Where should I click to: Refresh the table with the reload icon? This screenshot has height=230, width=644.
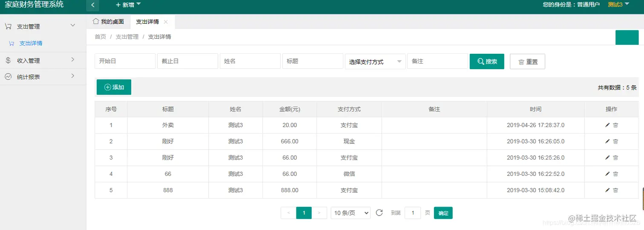coord(379,213)
